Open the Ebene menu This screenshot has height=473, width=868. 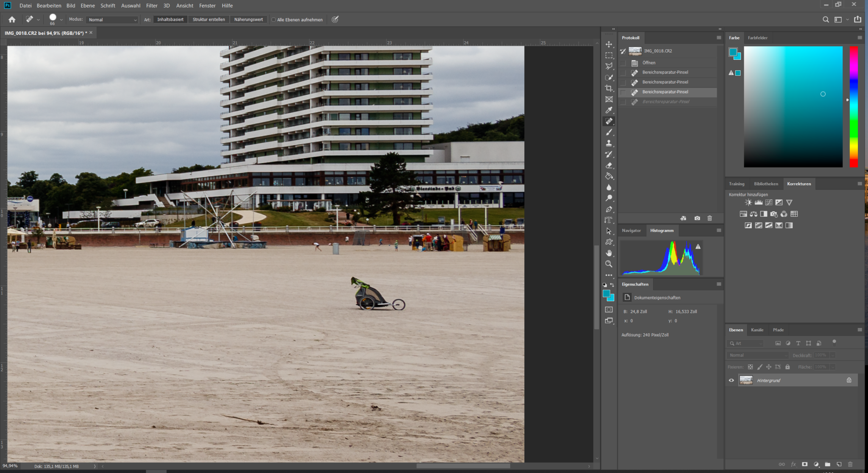[88, 6]
